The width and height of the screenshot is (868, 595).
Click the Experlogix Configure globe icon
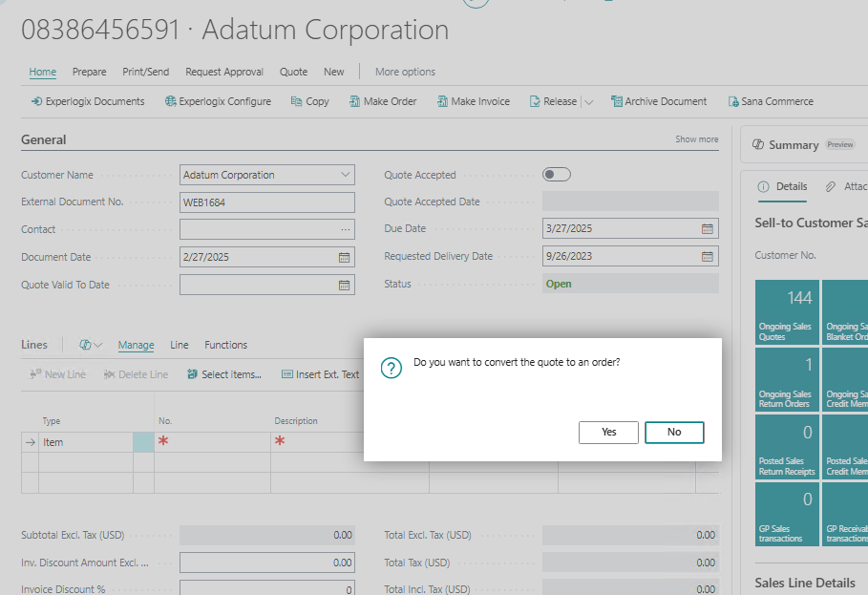coord(171,101)
